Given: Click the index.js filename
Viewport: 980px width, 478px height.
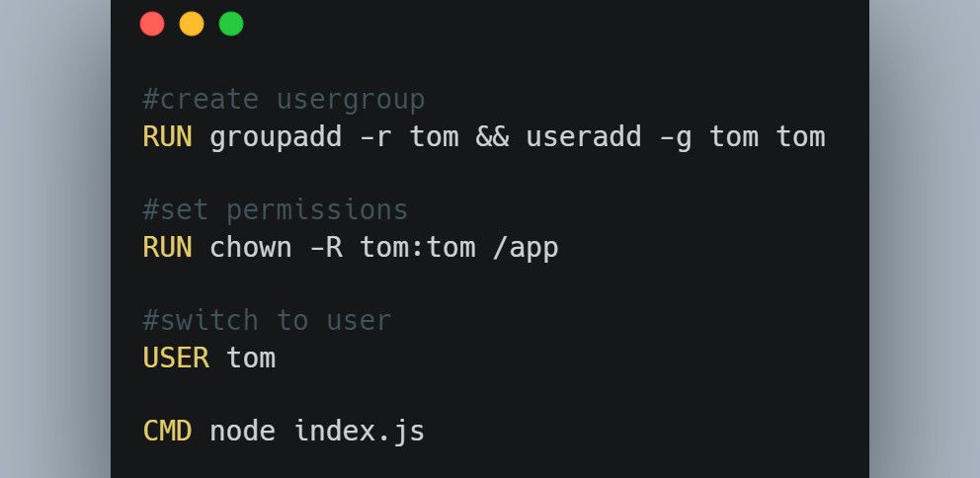Looking at the screenshot, I should coord(359,431).
